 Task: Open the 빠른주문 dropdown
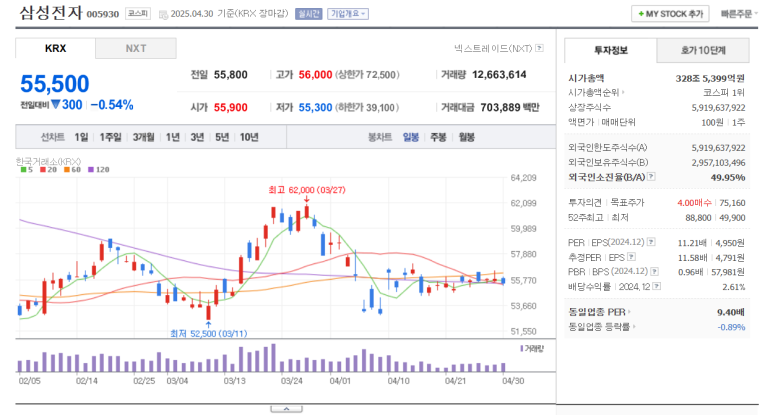click(x=739, y=14)
